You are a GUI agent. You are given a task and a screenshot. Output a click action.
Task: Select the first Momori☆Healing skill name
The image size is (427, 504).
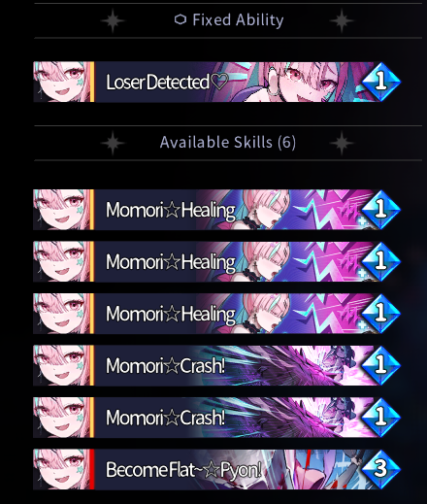(x=171, y=210)
